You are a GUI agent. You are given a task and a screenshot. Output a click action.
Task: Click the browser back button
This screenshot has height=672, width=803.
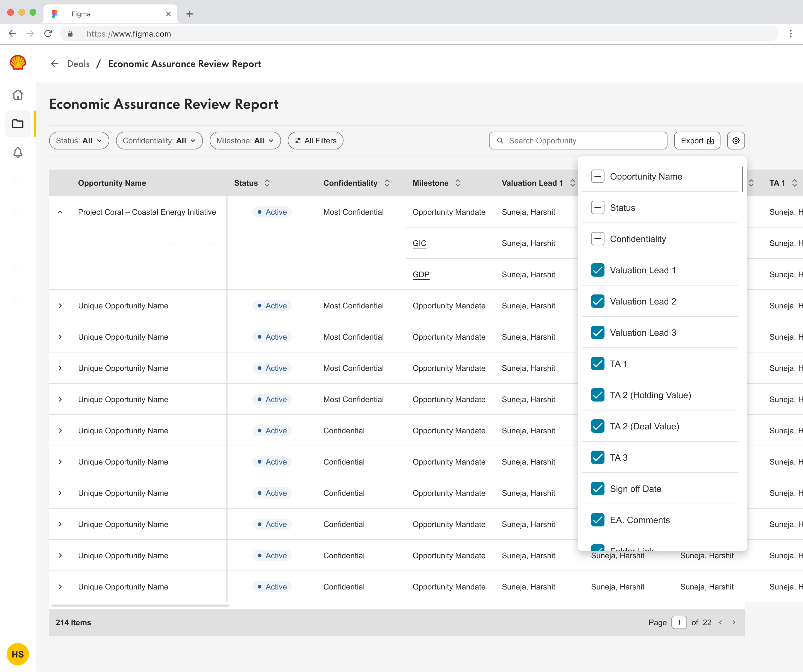click(x=12, y=34)
